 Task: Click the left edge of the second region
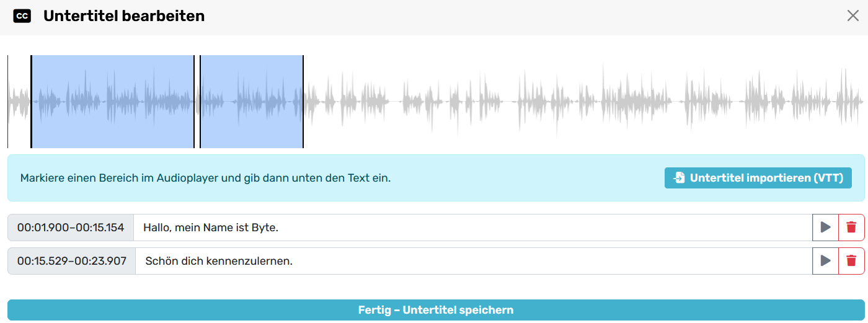point(200,102)
